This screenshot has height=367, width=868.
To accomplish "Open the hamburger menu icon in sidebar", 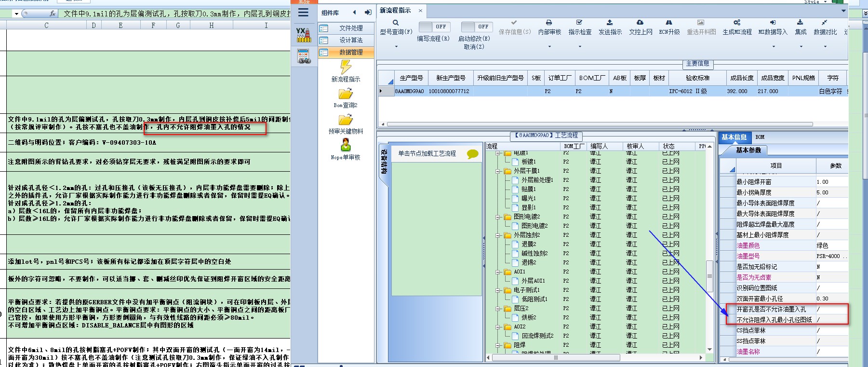I will 303,12.
